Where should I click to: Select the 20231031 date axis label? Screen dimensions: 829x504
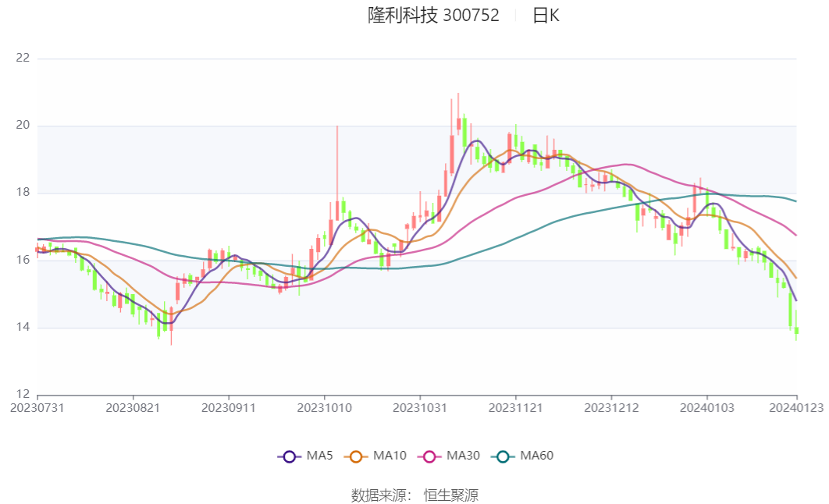pyautogui.click(x=420, y=408)
